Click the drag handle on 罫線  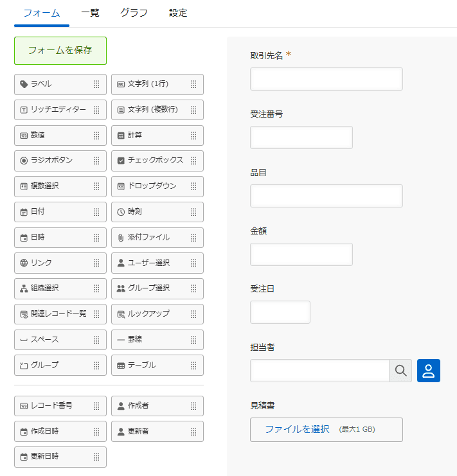pos(193,340)
